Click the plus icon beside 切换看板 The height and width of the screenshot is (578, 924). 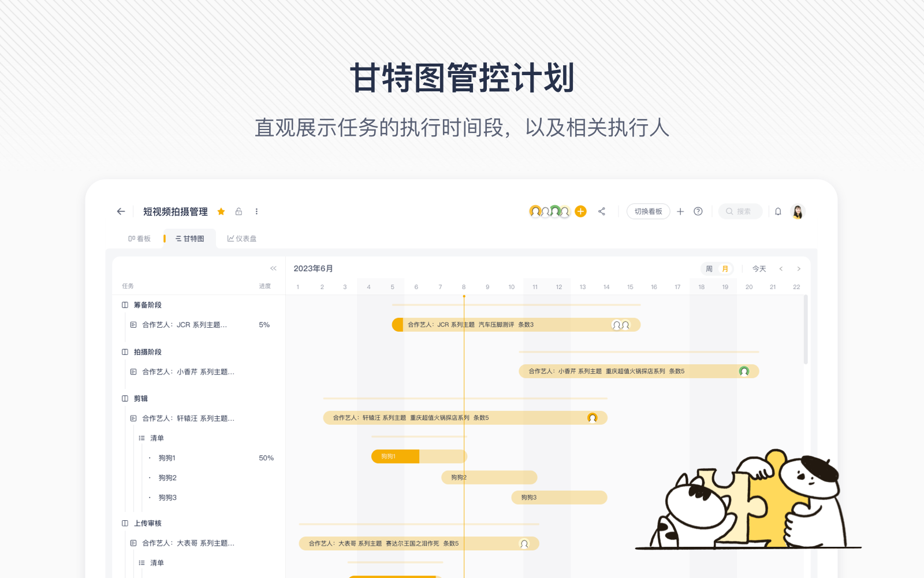pyautogui.click(x=680, y=212)
